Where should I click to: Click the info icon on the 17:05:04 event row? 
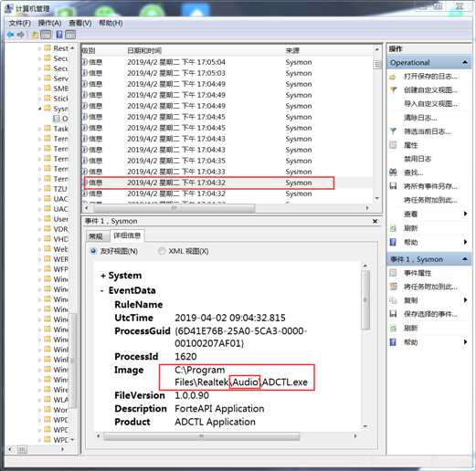click(x=85, y=62)
